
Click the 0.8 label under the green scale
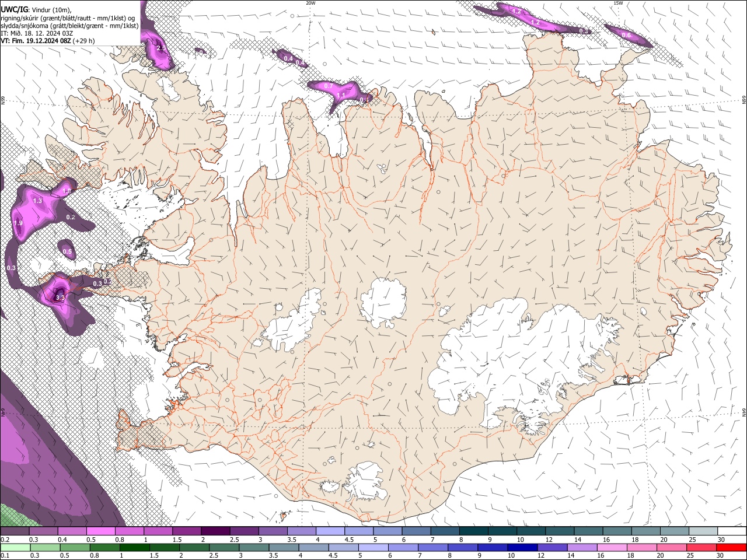click(x=95, y=556)
